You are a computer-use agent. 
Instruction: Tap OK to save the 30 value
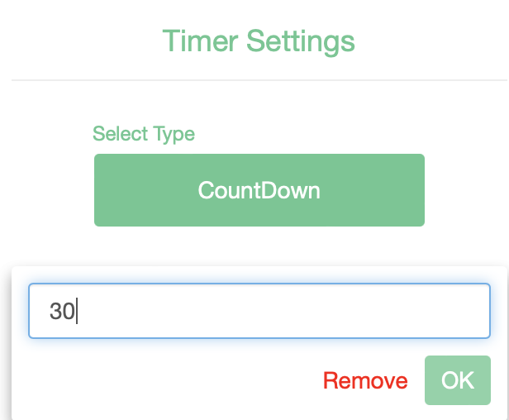tap(457, 380)
